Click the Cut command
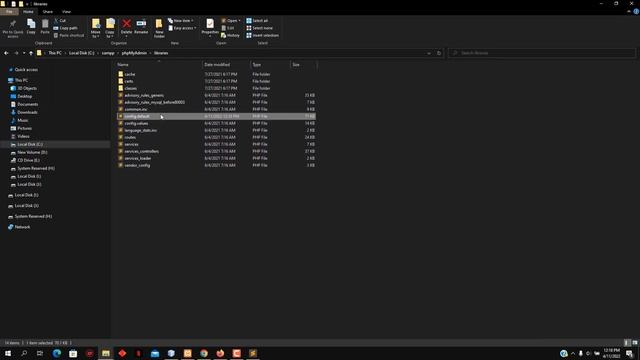 coord(60,20)
